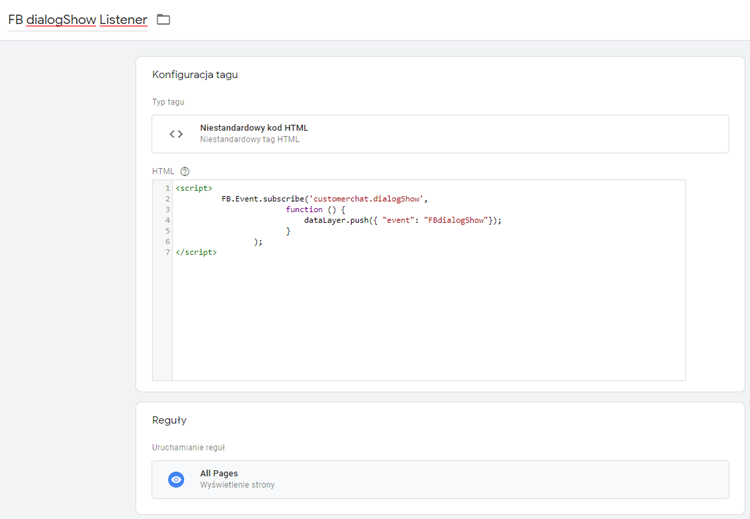Image resolution: width=750 pixels, height=519 pixels.
Task: Click line number 4 in editor gutter
Action: (x=167, y=220)
